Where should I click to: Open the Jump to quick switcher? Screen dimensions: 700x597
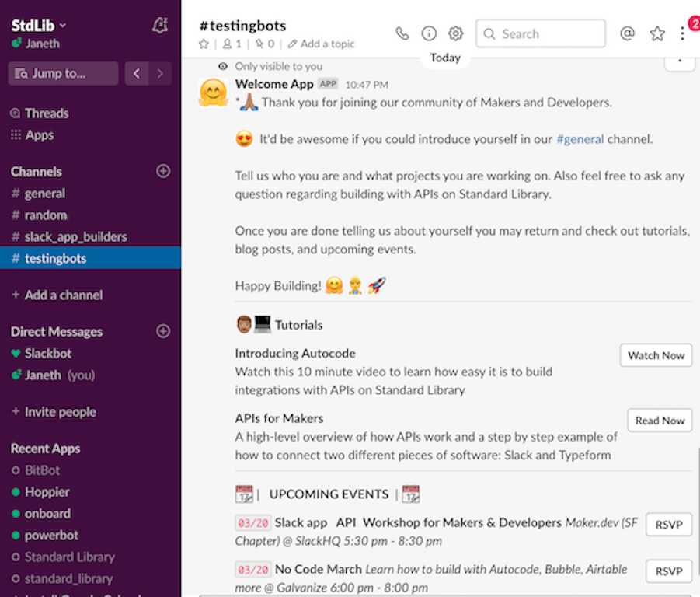point(63,73)
